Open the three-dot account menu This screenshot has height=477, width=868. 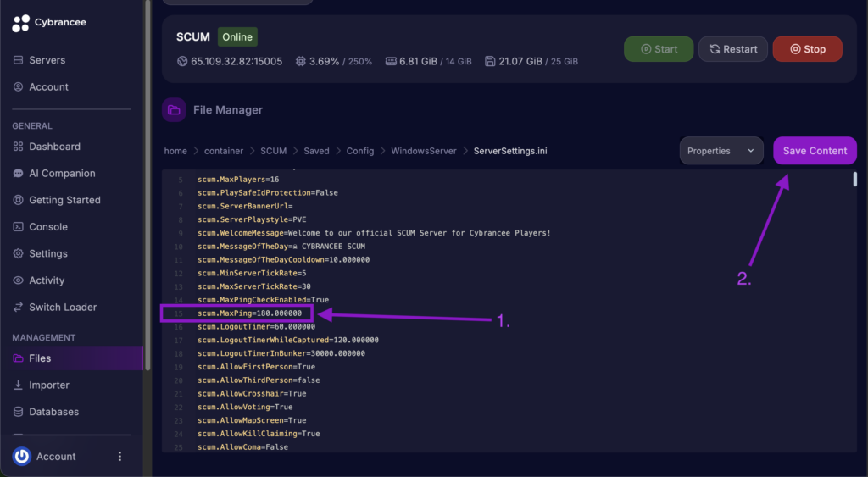(120, 456)
